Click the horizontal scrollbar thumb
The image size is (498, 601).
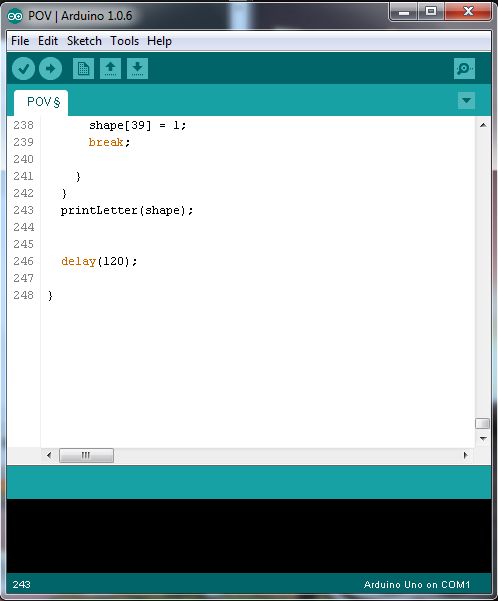click(x=86, y=455)
